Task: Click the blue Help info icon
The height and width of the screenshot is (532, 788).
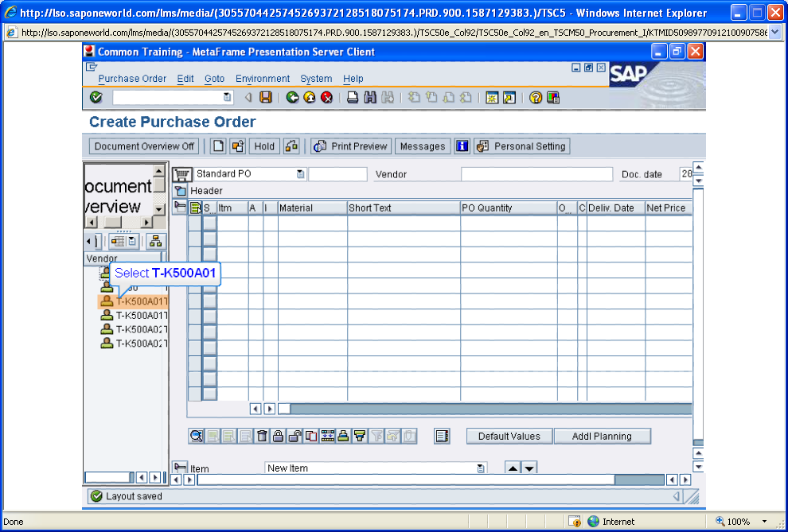Action: point(462,146)
